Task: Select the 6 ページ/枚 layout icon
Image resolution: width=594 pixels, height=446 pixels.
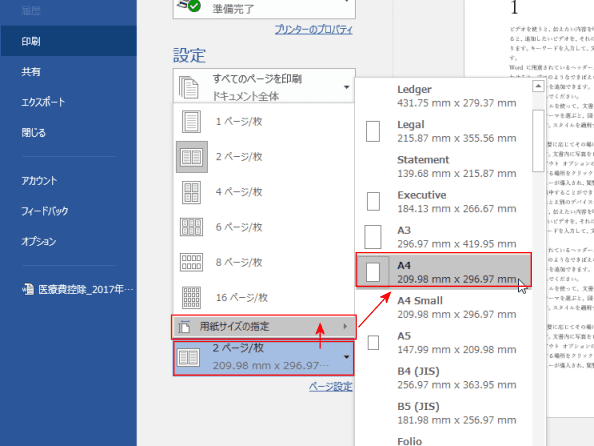Action: coord(191,227)
